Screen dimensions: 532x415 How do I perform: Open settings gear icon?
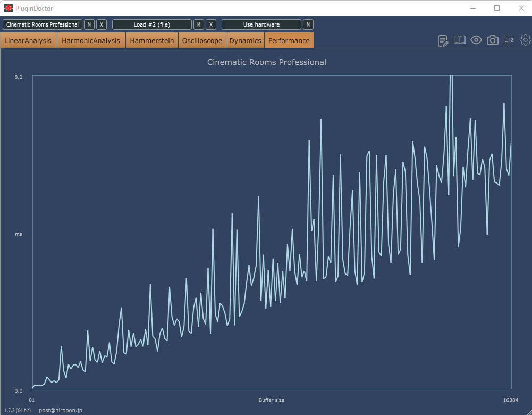point(526,40)
